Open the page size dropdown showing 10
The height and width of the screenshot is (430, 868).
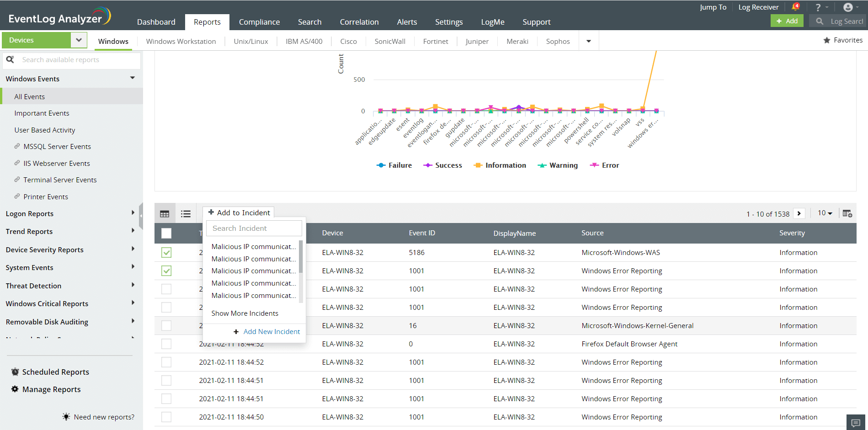(825, 213)
